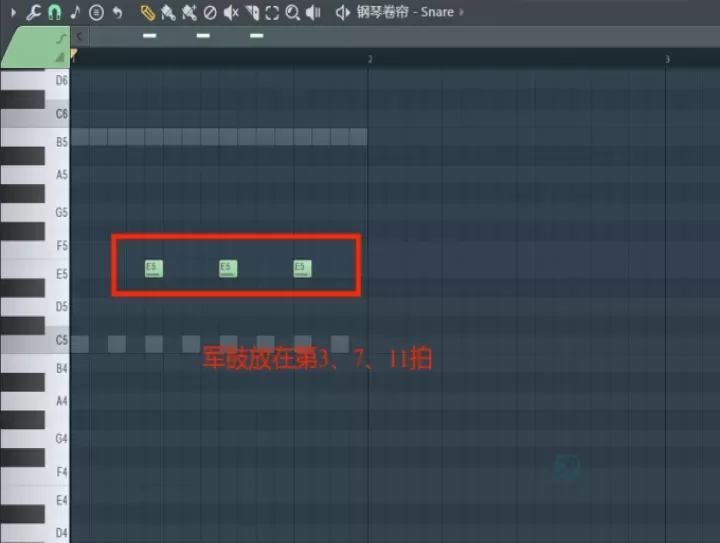Play the black key between C6 and D6
The width and height of the screenshot is (720, 543).
22,100
